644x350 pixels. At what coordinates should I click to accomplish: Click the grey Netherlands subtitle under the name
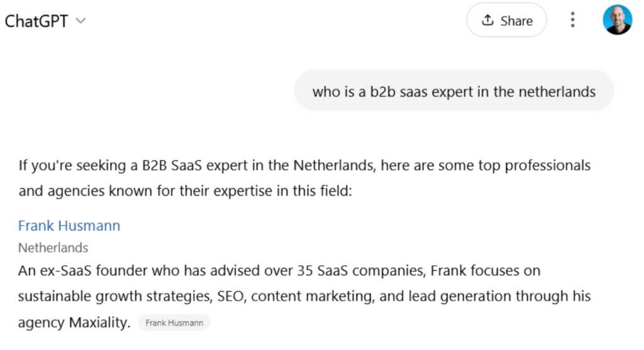click(x=53, y=248)
